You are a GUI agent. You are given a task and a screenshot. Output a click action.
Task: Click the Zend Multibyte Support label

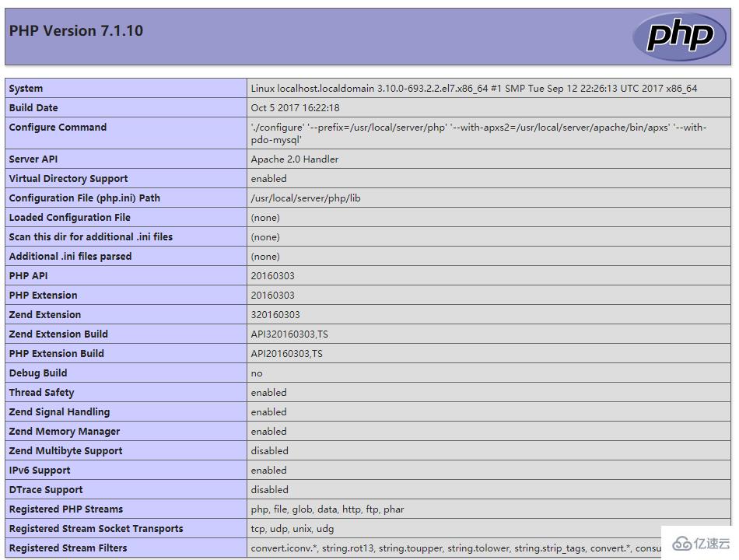[65, 450]
